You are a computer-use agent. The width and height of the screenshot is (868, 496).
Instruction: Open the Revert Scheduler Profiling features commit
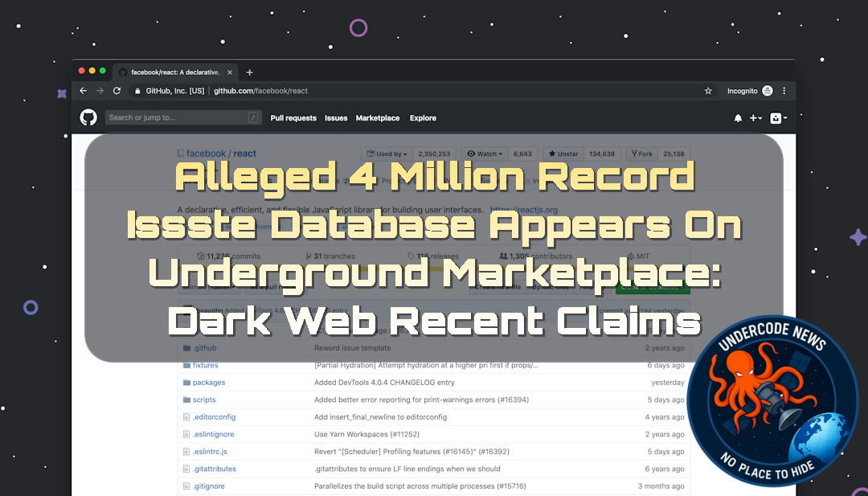point(411,451)
